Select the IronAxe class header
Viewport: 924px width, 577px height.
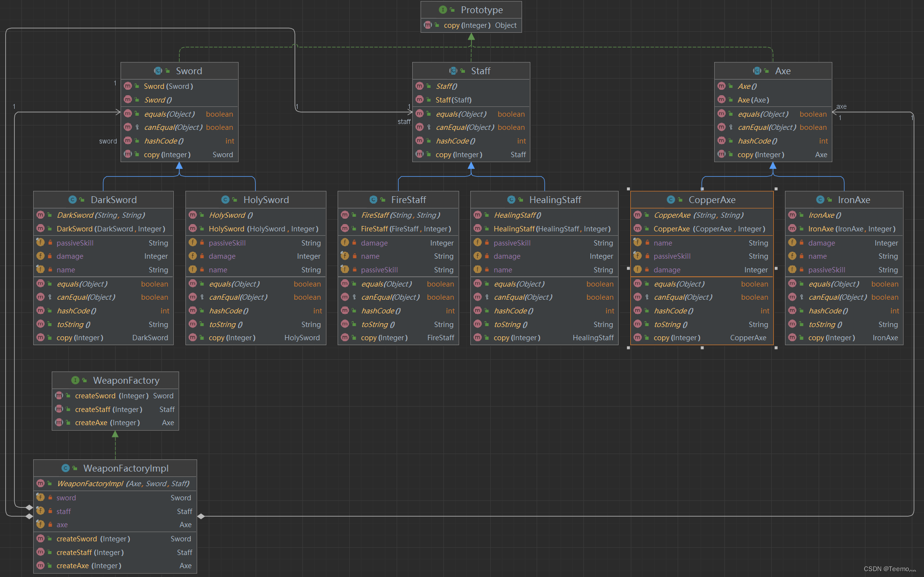point(844,200)
